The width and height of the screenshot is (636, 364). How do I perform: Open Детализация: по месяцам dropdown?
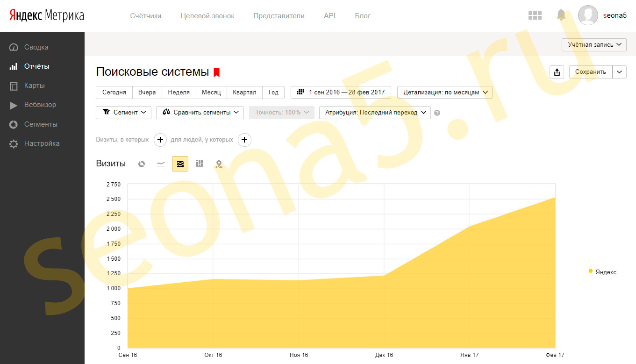444,92
